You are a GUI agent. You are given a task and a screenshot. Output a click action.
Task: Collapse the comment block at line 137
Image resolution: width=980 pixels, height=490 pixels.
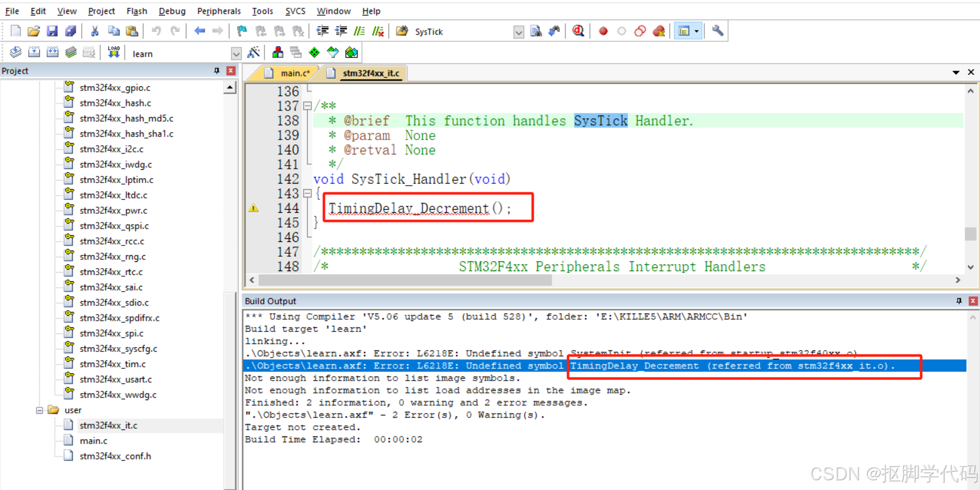click(x=307, y=106)
